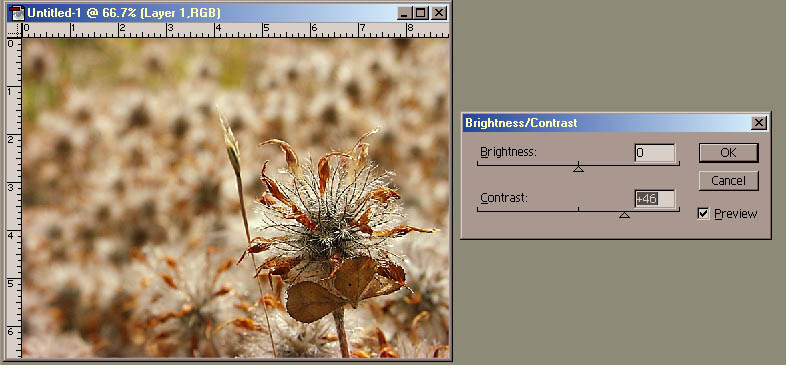Click the Brightness label
This screenshot has height=365, width=786.
click(x=508, y=151)
